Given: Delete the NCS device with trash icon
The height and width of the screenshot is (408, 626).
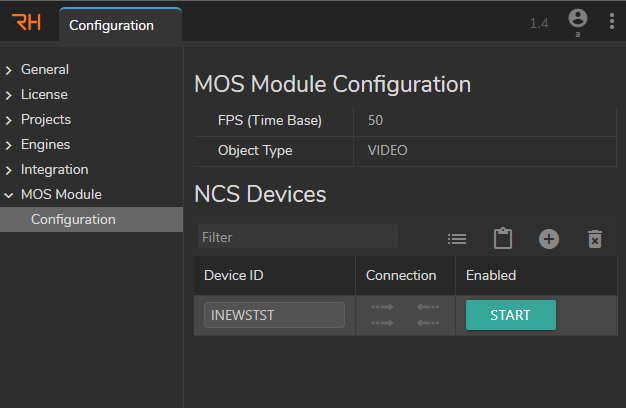Looking at the screenshot, I should [595, 239].
